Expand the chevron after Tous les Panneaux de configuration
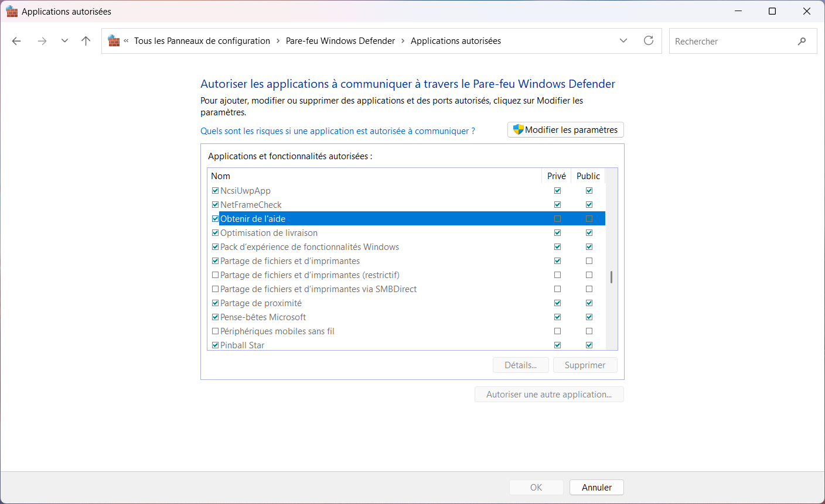825x504 pixels. [278, 41]
